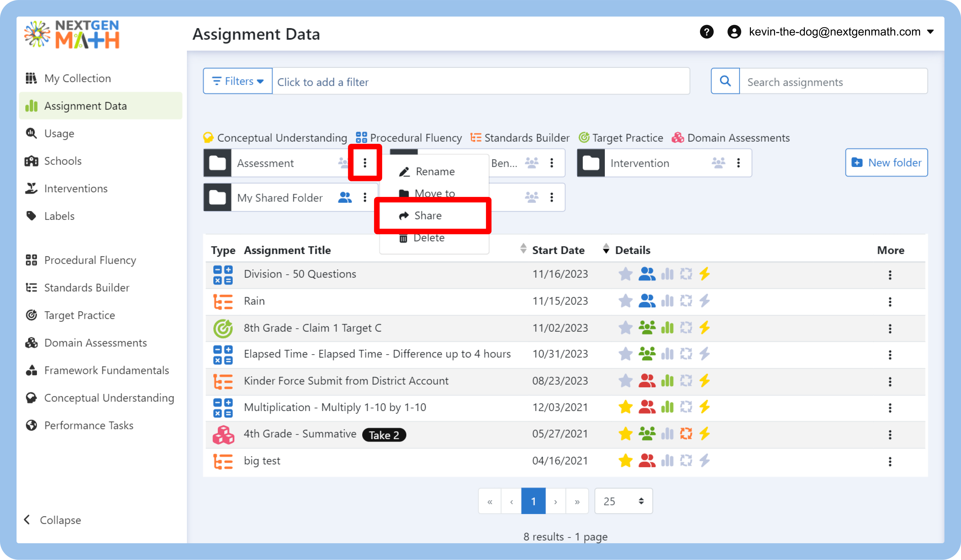Choose Delete from the folder menu
Image resolution: width=961 pixels, height=560 pixels.
[x=434, y=238]
